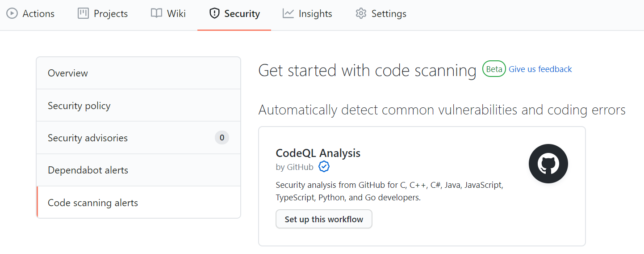The height and width of the screenshot is (254, 644).
Task: Open Security advisories in the sidebar
Action: (138, 138)
